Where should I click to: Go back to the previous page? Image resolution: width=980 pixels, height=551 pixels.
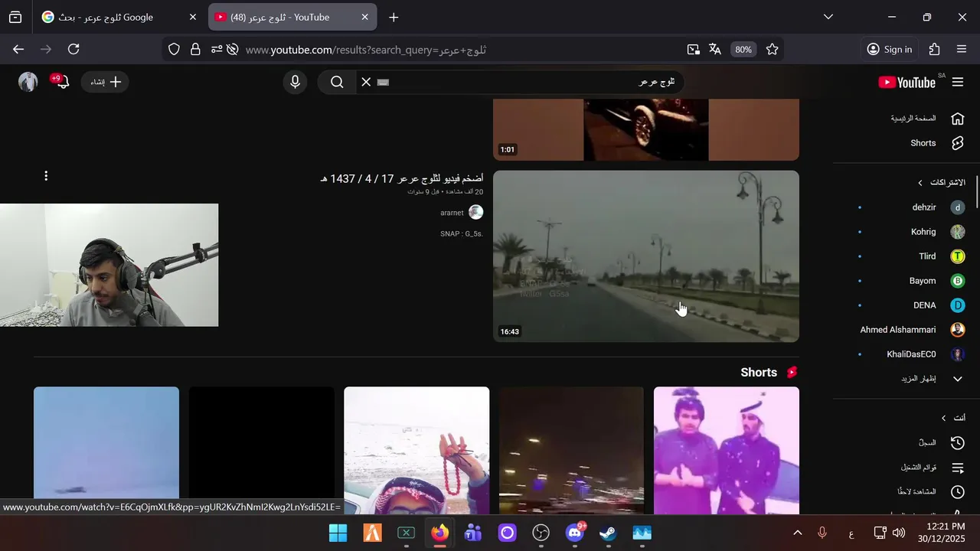point(18,49)
